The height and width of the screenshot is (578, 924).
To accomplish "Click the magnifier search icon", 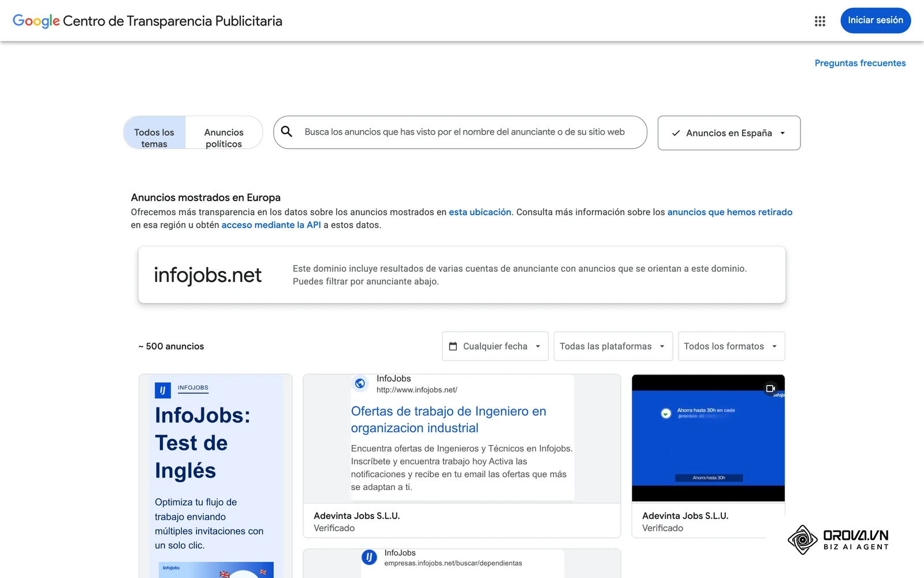I will click(x=286, y=132).
